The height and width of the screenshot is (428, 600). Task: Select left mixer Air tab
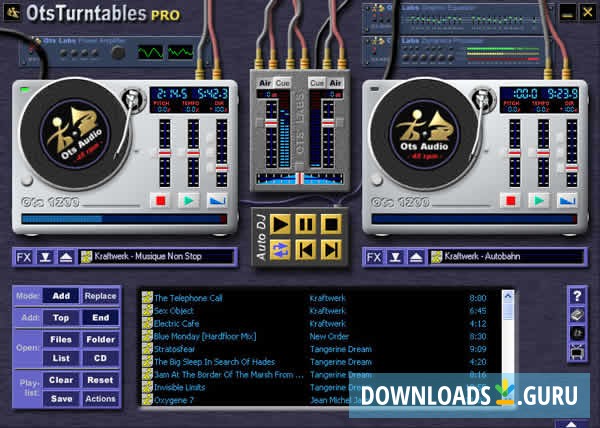pos(265,83)
